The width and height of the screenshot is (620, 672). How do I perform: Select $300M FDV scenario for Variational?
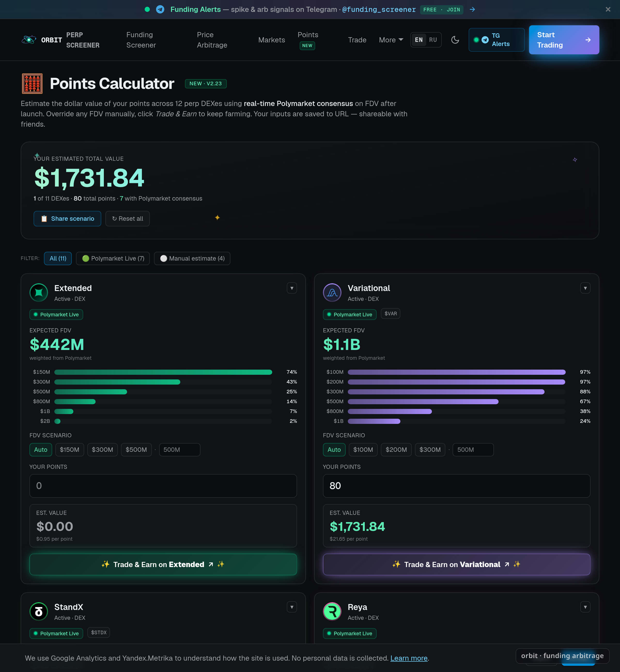[x=430, y=449]
